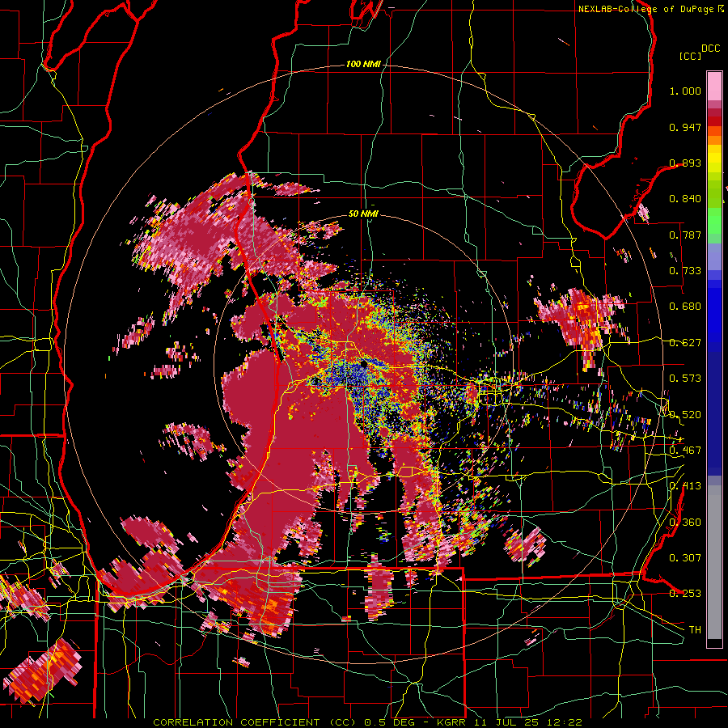Click the 0.893 legend value
This screenshot has width=728, height=728.
(685, 163)
